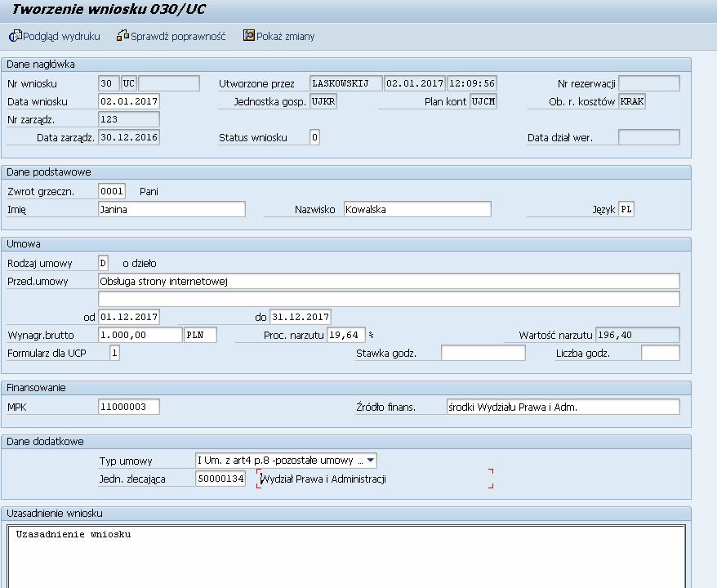
Task: Click the 'Pani' salutation text
Action: coord(149,192)
